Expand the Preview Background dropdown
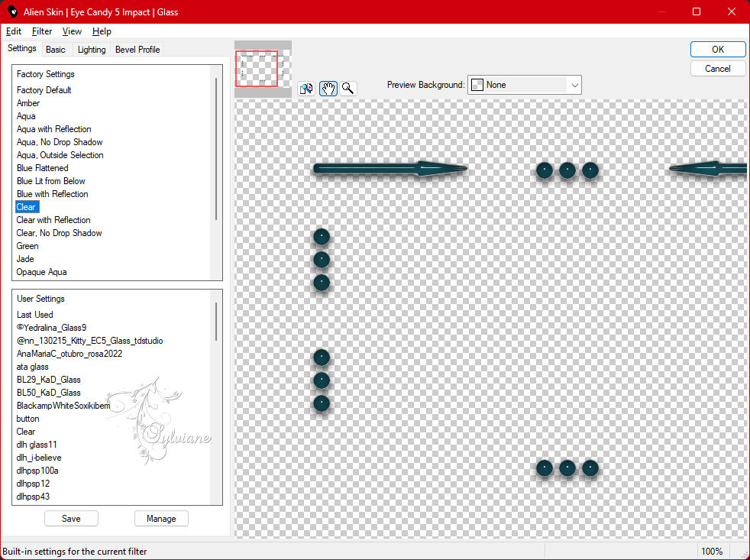 click(x=524, y=85)
